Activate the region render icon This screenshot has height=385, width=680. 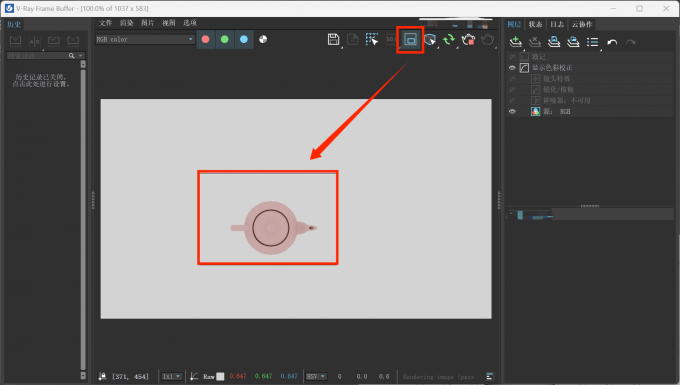click(x=410, y=39)
